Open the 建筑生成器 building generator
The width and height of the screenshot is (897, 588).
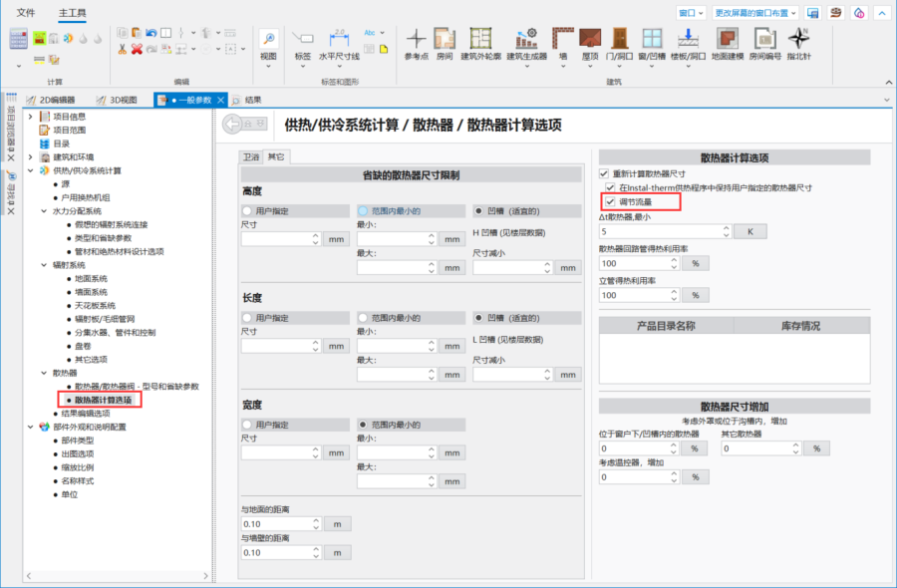527,41
